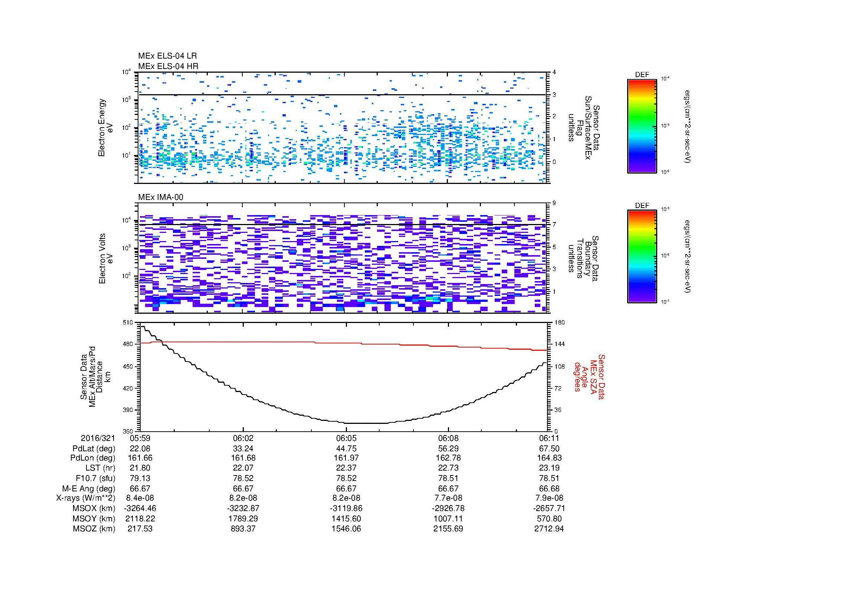Screen dimensions: 868x613
Task: Click MSOZ value 2712.94
Action: tap(549, 529)
